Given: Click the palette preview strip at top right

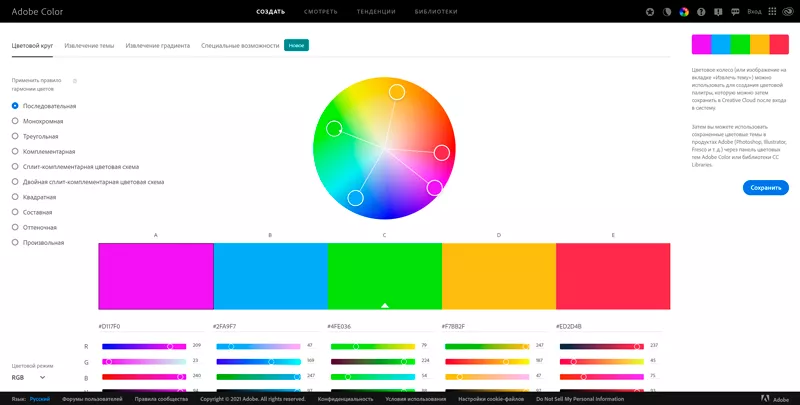Looking at the screenshot, I should [740, 44].
